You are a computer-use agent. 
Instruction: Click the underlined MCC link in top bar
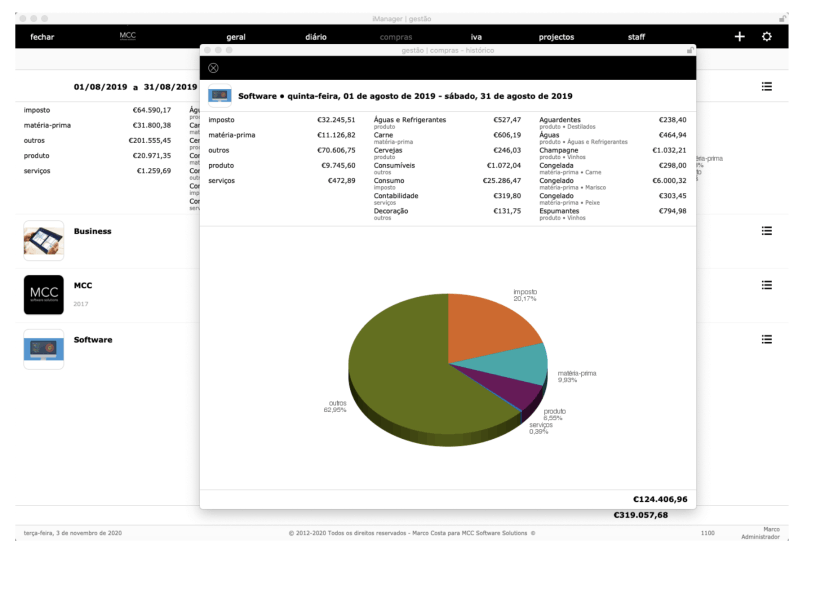point(127,36)
